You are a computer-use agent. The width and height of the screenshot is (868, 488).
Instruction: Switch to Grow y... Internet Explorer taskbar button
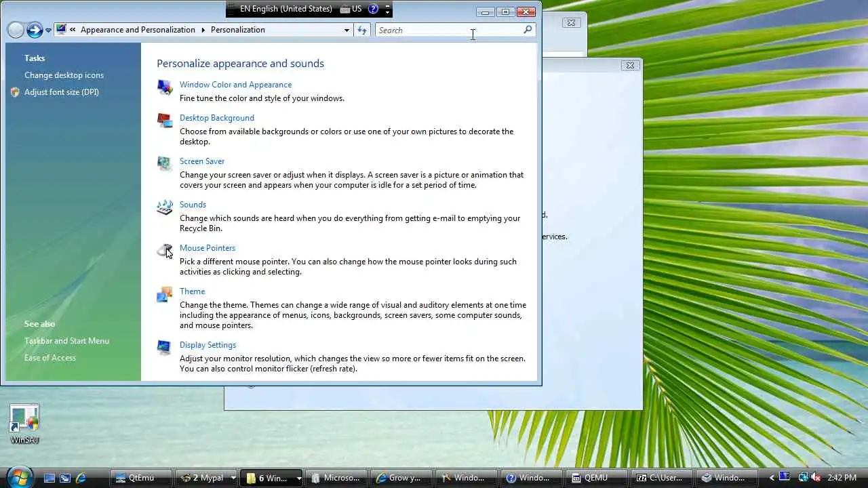(402, 478)
